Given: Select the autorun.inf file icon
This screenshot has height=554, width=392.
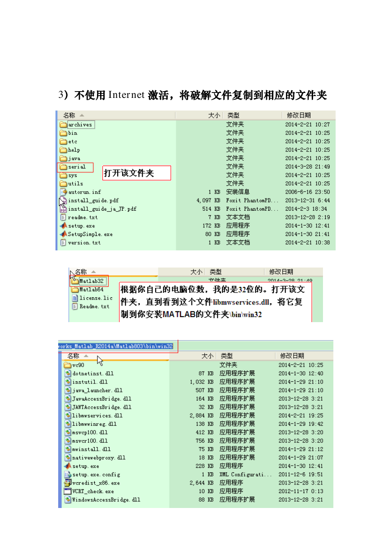Looking at the screenshot, I should [63, 192].
